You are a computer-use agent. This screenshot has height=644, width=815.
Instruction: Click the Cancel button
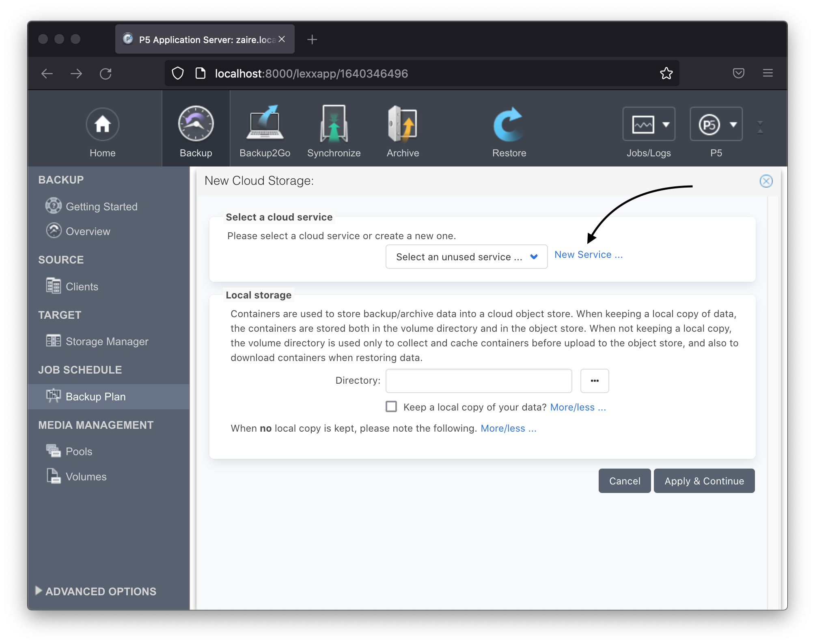(x=625, y=480)
